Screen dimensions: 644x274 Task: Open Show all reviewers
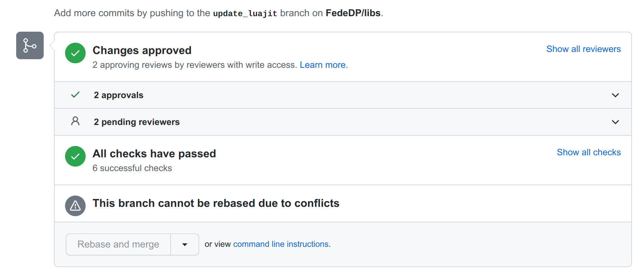point(583,49)
